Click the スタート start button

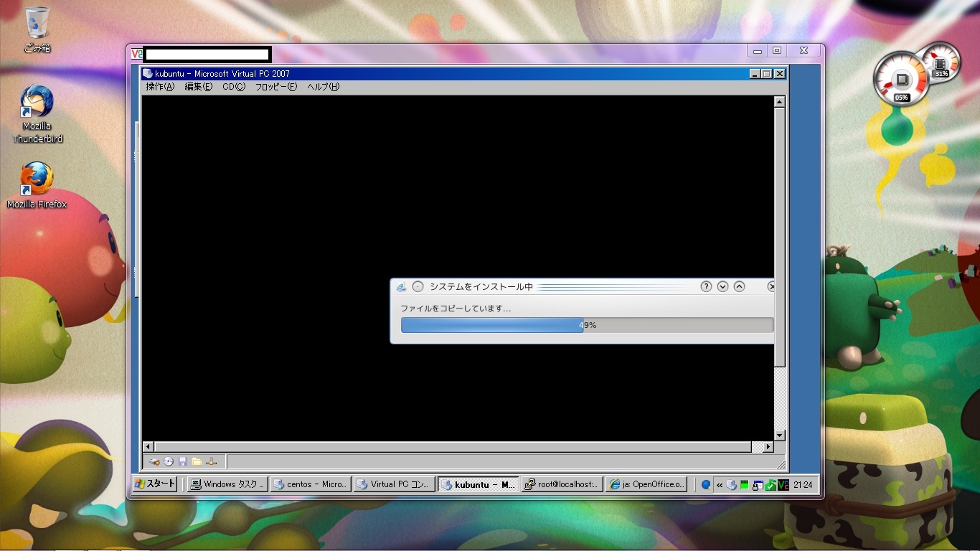(155, 484)
